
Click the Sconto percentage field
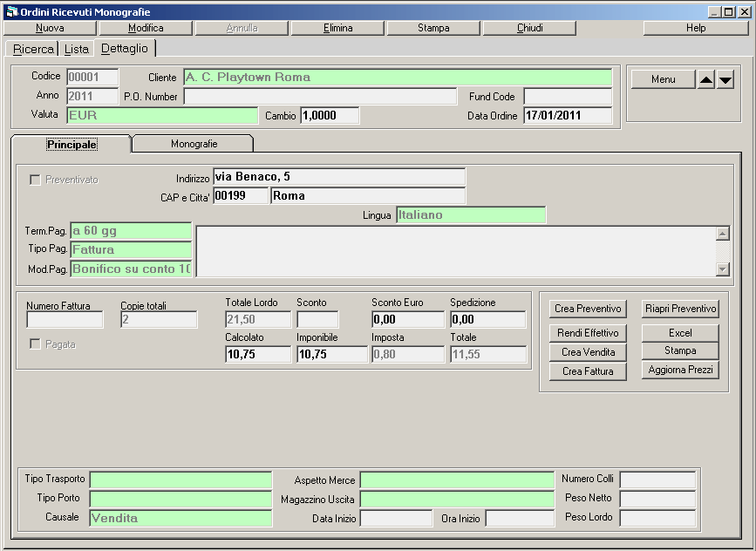[x=317, y=320]
